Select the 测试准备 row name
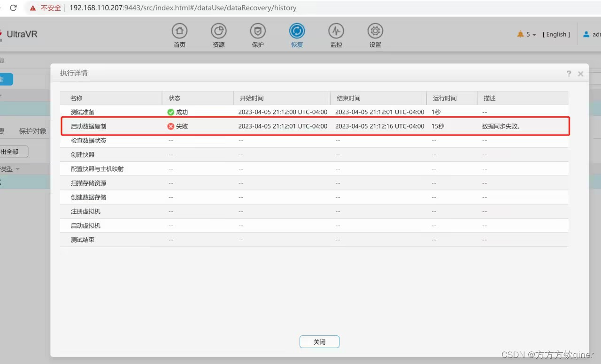This screenshot has height=364, width=601. point(83,112)
